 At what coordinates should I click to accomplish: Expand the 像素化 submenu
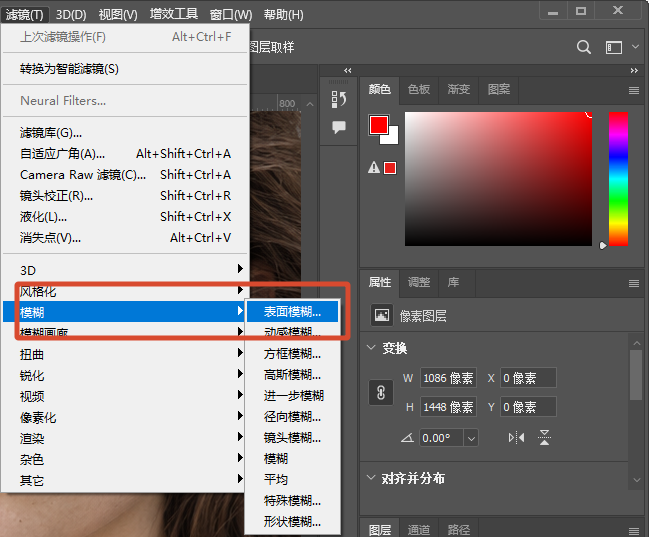[123, 417]
